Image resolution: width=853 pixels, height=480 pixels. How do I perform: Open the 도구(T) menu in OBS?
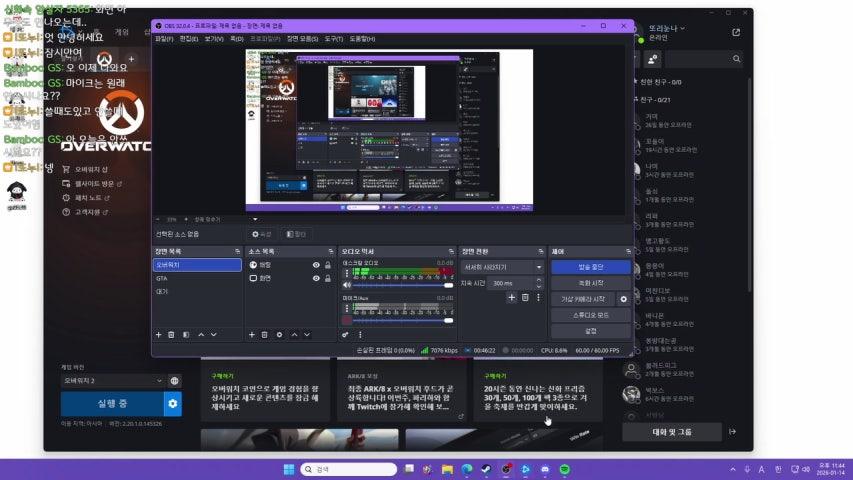pos(334,38)
